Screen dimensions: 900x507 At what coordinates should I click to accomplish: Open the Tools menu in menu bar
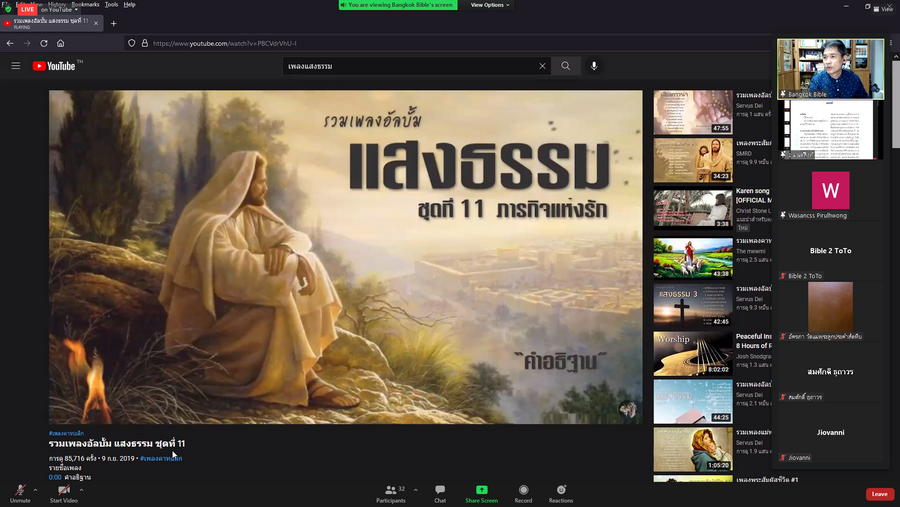111,4
